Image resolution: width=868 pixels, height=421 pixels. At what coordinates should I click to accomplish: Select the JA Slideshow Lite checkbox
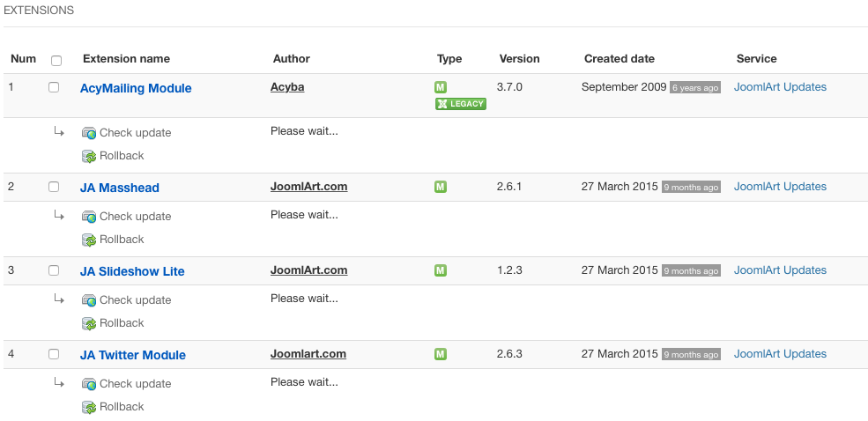[x=54, y=270]
